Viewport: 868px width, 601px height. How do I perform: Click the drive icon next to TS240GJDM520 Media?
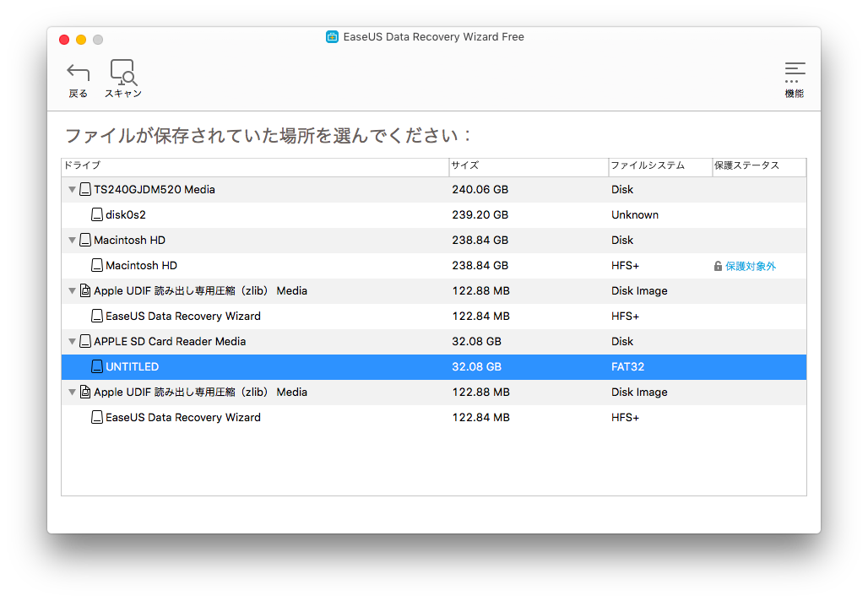click(85, 190)
